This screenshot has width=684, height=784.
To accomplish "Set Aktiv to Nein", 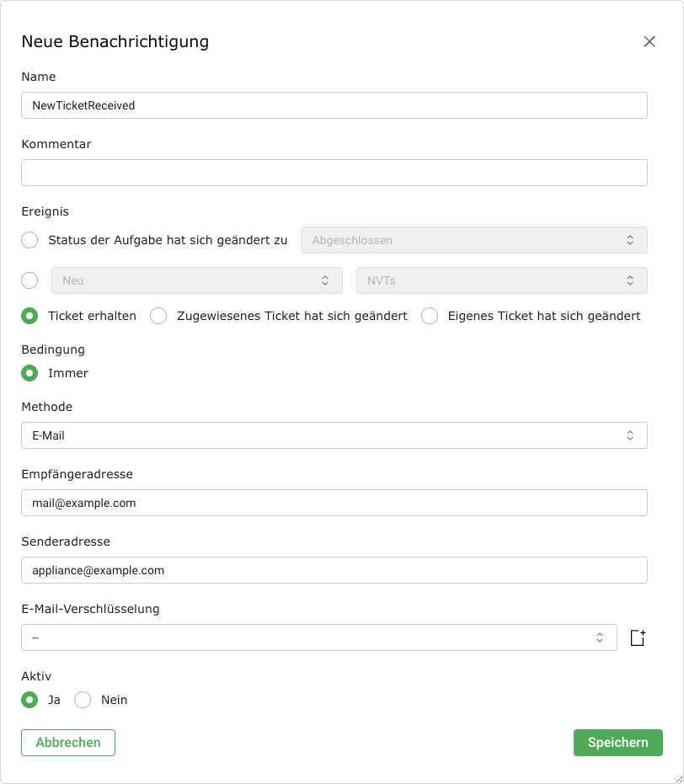I will pos(83,700).
